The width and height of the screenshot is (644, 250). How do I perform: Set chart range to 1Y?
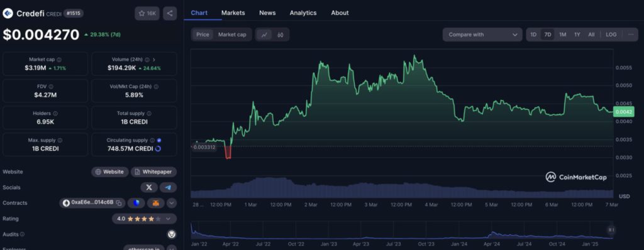577,35
